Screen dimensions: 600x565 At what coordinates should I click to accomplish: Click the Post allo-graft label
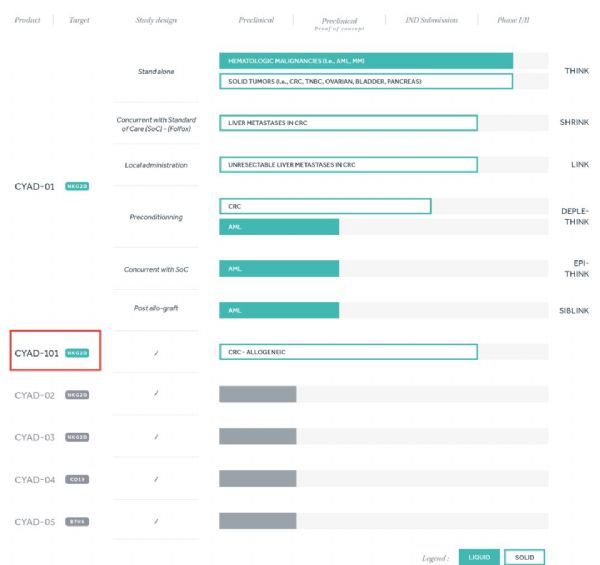tap(156, 308)
